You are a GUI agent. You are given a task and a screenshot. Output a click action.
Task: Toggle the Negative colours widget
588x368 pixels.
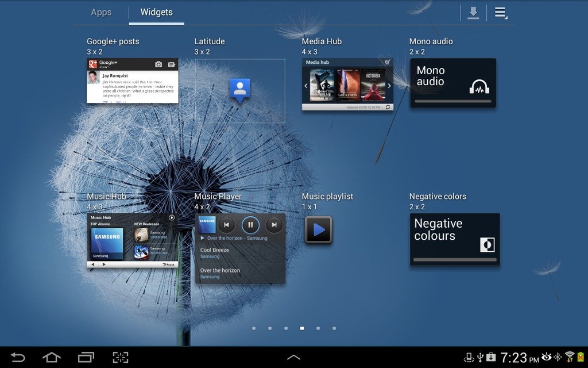tap(455, 239)
